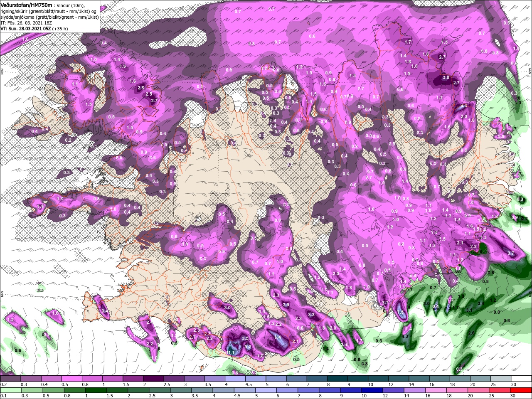Click the dark green swatch between 1 and 1.5

tap(96, 390)
